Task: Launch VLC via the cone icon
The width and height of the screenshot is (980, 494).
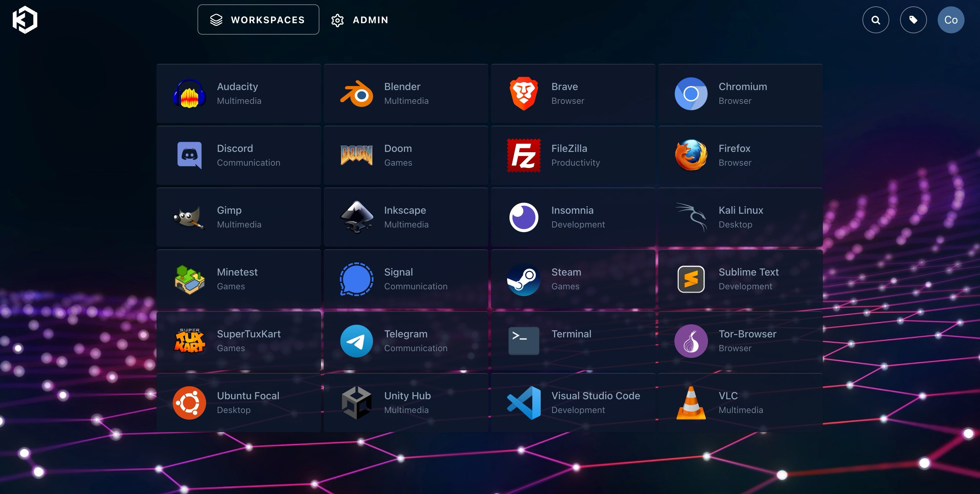Action: pos(691,403)
